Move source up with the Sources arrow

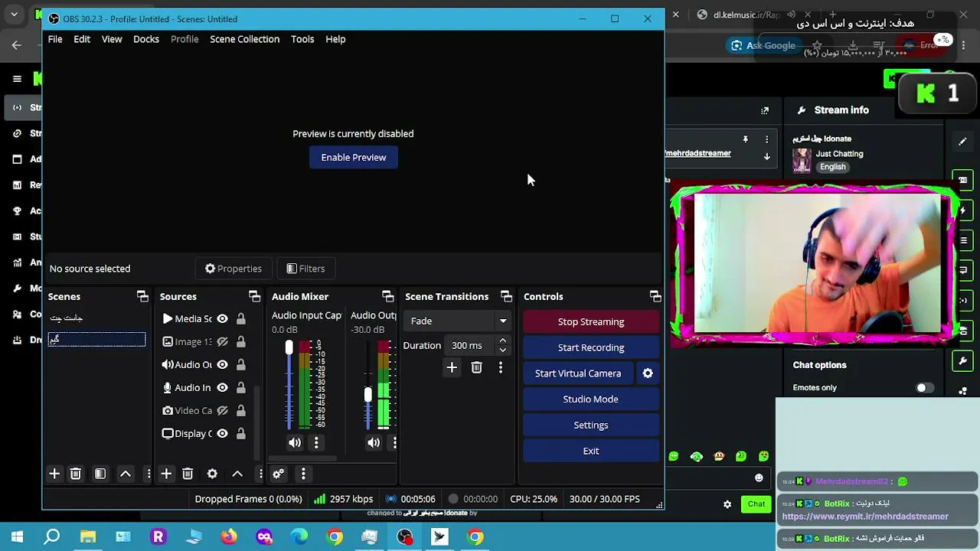click(237, 474)
